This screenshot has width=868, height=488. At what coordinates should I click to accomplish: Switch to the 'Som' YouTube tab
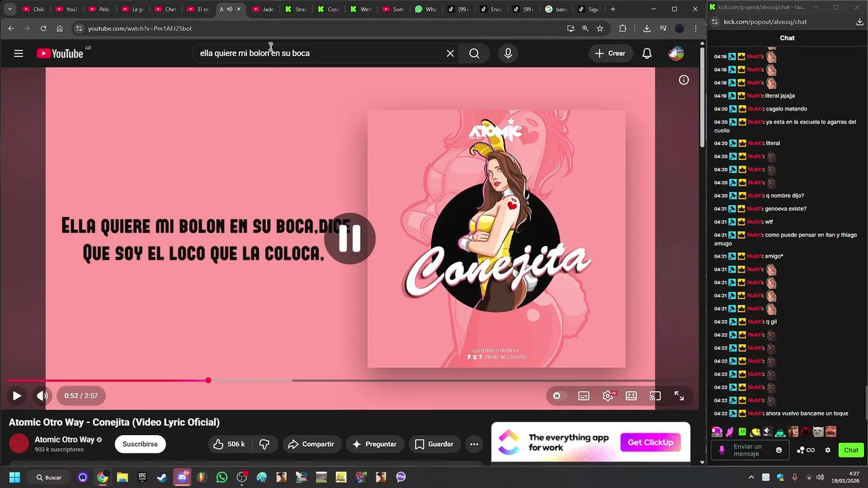click(x=393, y=9)
